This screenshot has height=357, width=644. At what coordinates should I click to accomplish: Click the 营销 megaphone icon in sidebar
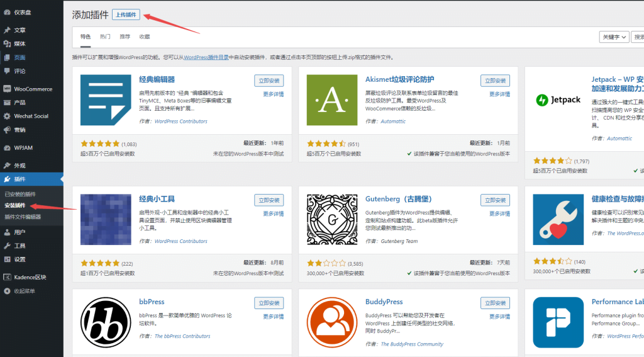(x=7, y=130)
